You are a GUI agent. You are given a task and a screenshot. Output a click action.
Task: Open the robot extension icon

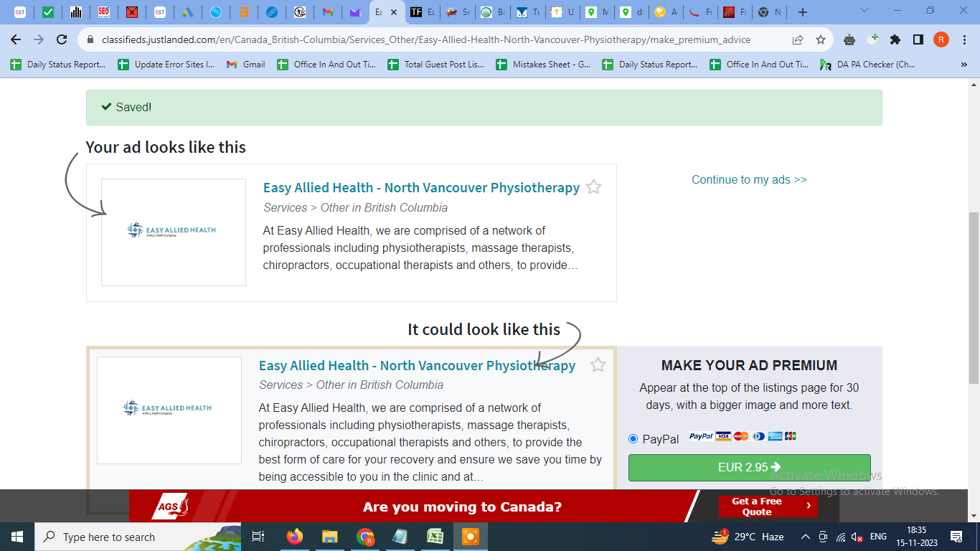(x=849, y=39)
